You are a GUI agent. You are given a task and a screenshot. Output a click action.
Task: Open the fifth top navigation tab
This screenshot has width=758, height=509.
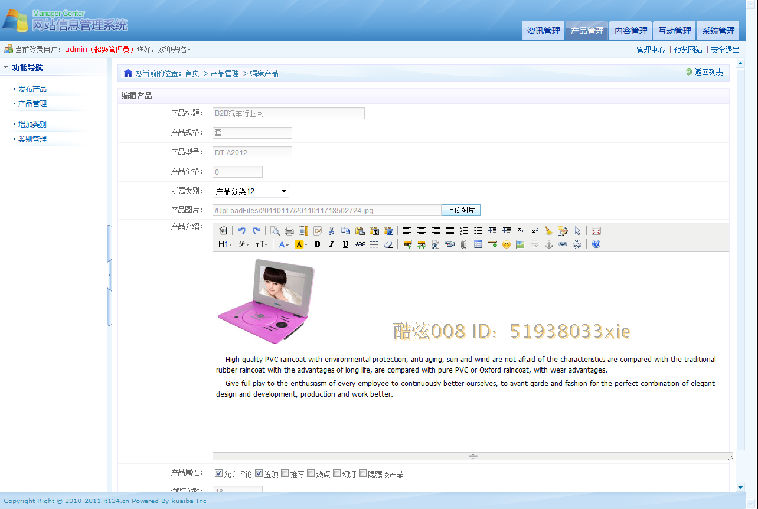[718, 30]
